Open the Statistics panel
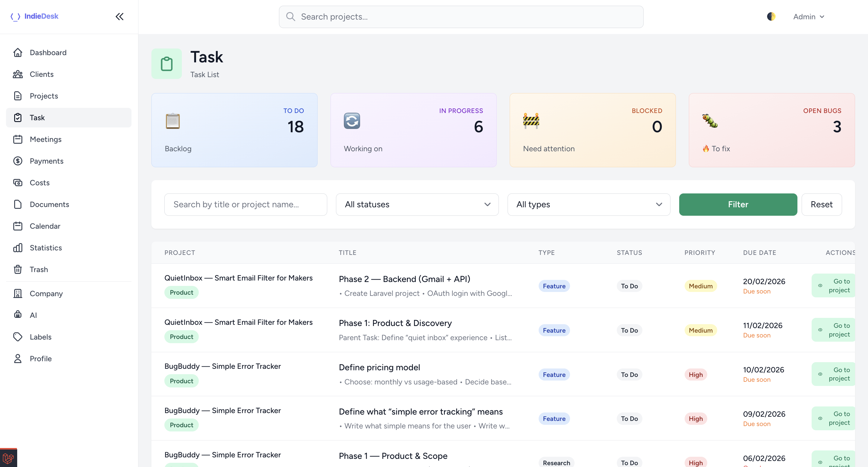Screen dimensions: 868x467 [47, 248]
